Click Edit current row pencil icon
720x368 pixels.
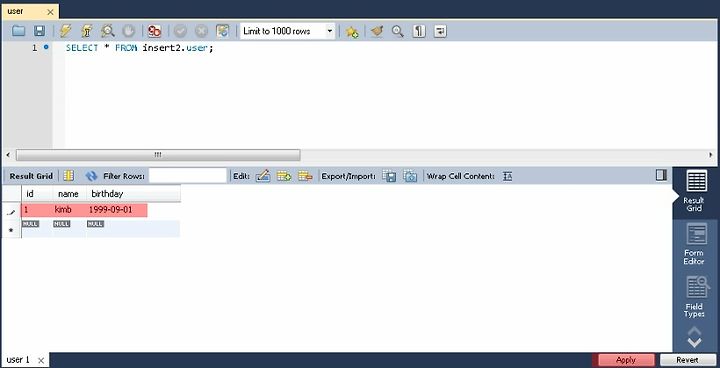pyautogui.click(x=263, y=176)
